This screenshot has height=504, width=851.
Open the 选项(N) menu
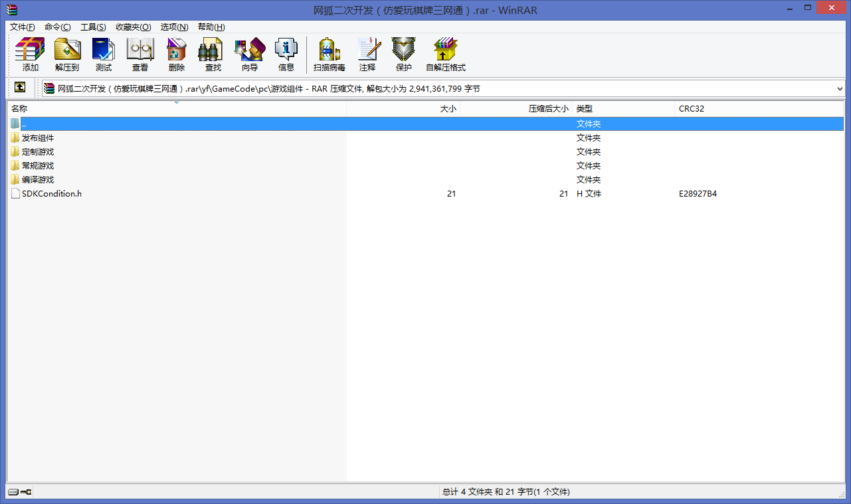tap(174, 27)
